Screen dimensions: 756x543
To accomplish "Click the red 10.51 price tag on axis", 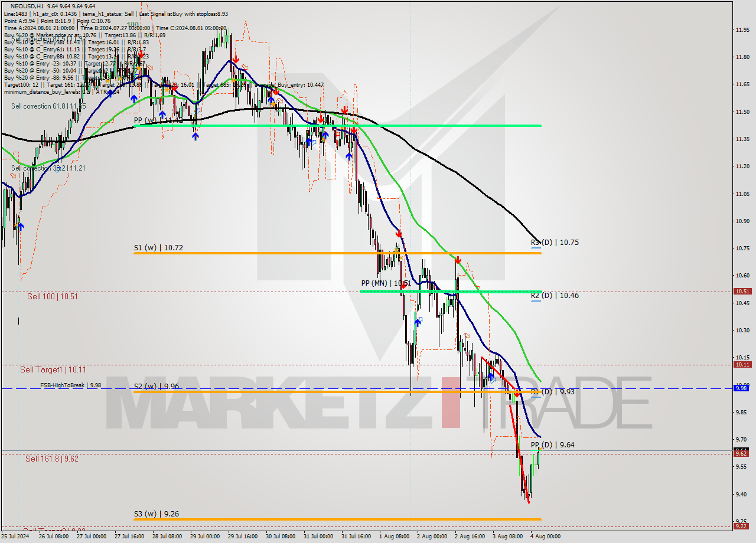I will coord(742,291).
